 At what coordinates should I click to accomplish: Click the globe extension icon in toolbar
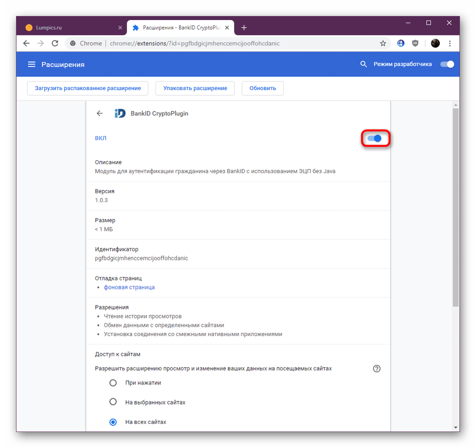point(401,44)
